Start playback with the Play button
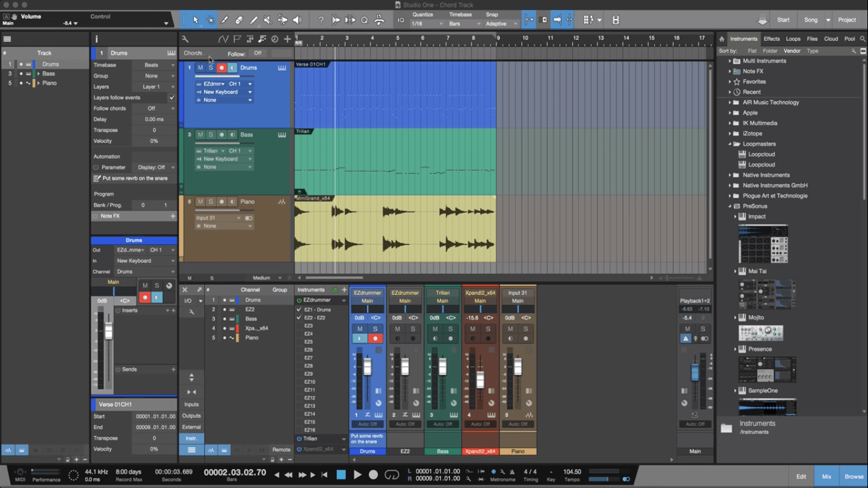The width and height of the screenshot is (868, 488). click(357, 474)
